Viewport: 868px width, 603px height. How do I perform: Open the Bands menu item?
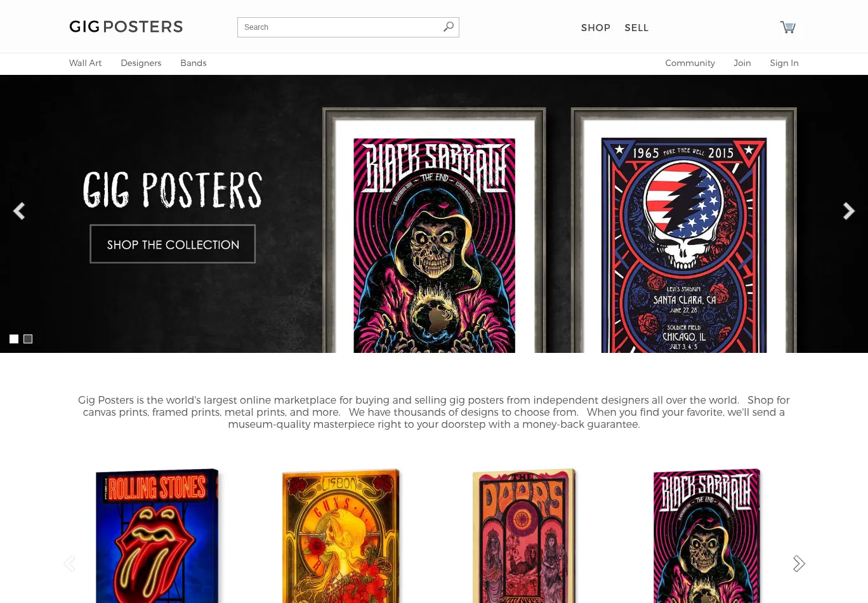pos(194,63)
